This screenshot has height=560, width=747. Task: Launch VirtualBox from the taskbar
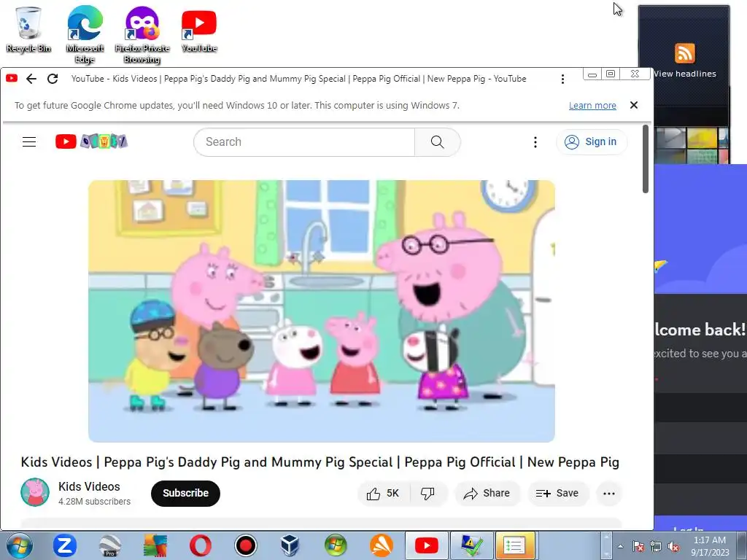[x=290, y=545]
